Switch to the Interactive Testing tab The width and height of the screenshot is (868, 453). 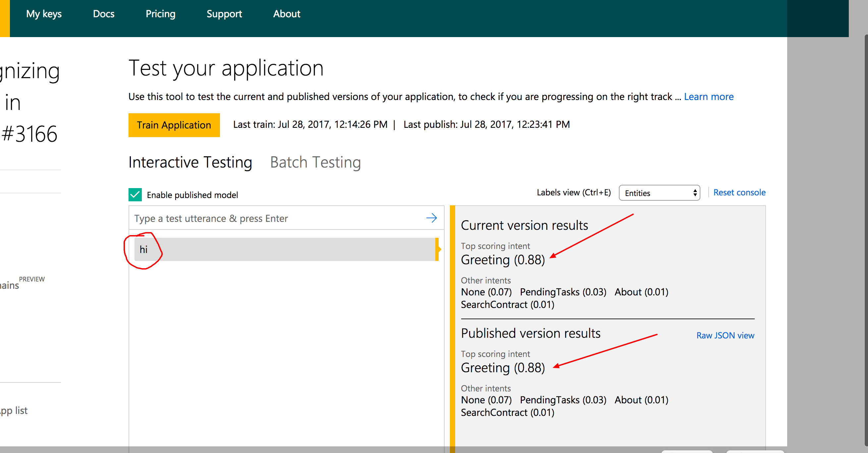click(190, 162)
